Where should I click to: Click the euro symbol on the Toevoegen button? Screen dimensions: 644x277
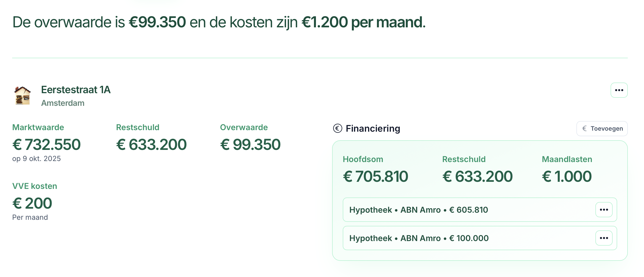click(x=585, y=128)
